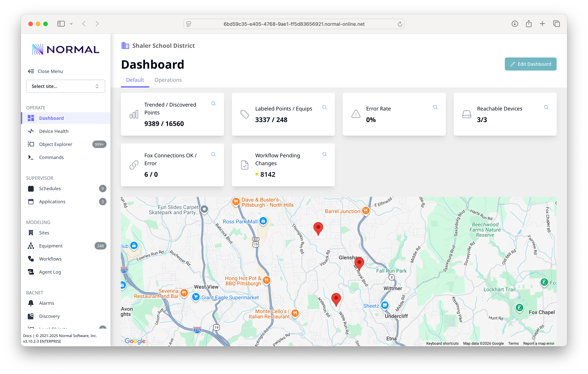Image resolution: width=588 pixels, height=374 pixels.
Task: Click magnifier on Workflow Pending Changes card
Action: [324, 154]
